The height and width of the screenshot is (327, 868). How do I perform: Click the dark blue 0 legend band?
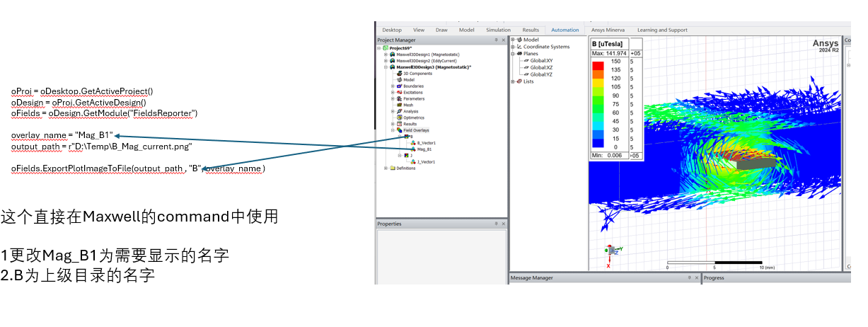point(598,144)
